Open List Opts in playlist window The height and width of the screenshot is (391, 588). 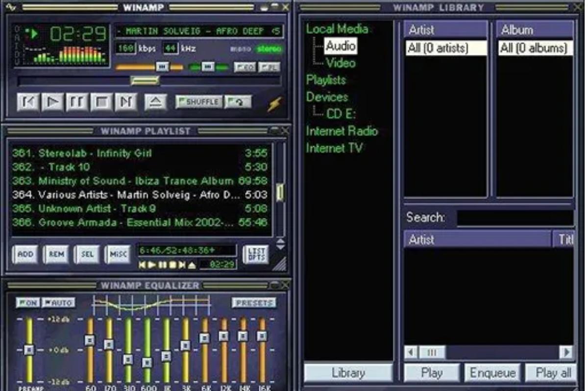pos(255,254)
